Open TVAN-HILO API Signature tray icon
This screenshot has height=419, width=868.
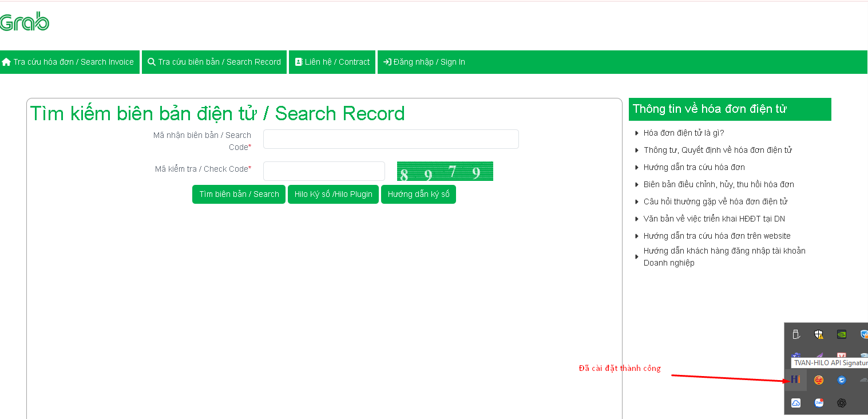coord(795,380)
